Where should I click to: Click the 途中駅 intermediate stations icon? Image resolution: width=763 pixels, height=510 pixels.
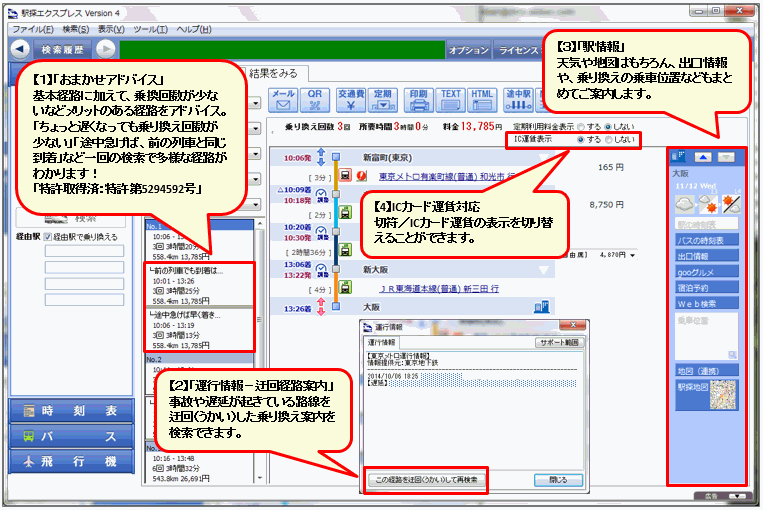[517, 99]
